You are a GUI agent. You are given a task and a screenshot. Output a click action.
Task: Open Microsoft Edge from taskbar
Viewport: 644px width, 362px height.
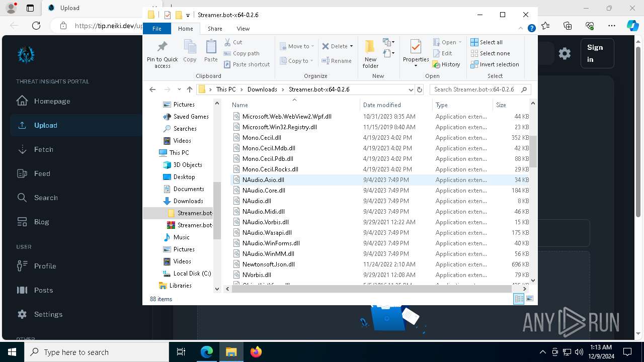pos(207,352)
